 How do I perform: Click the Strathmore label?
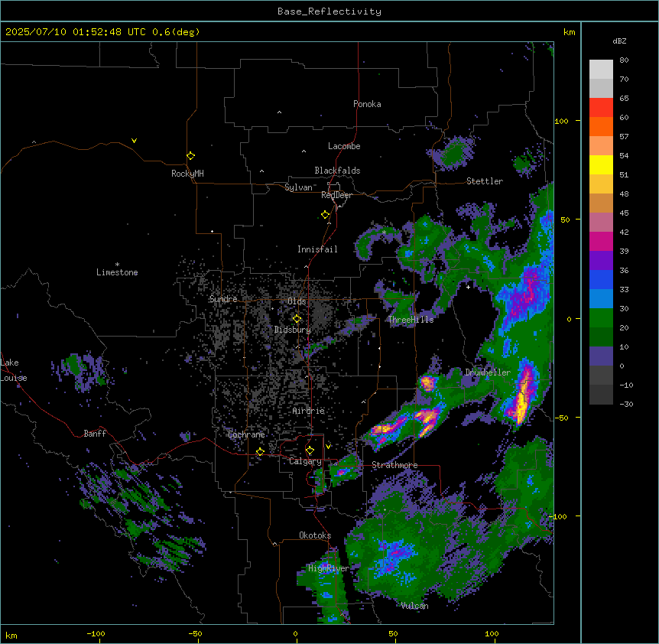394,465
